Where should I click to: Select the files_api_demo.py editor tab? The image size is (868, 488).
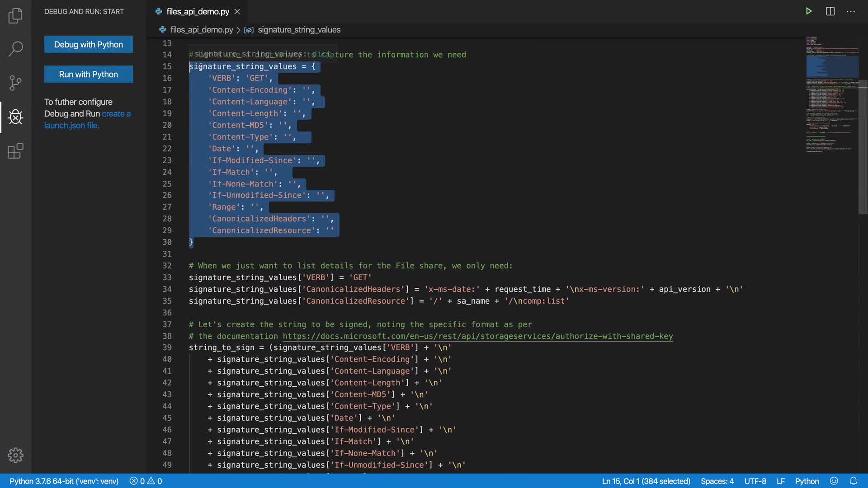(198, 12)
